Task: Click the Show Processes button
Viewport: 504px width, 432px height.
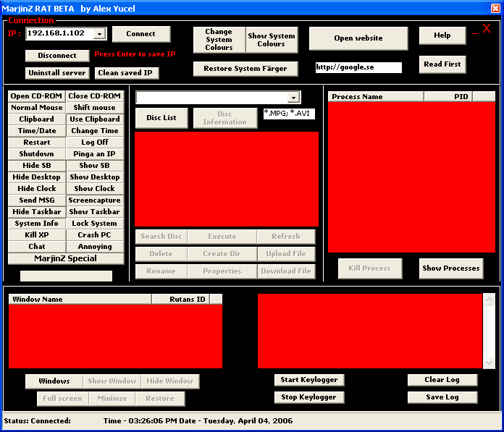Action: tap(450, 268)
